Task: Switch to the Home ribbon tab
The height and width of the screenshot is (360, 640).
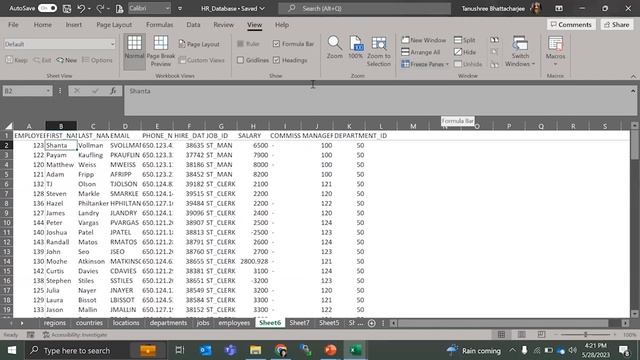Action: (42, 24)
